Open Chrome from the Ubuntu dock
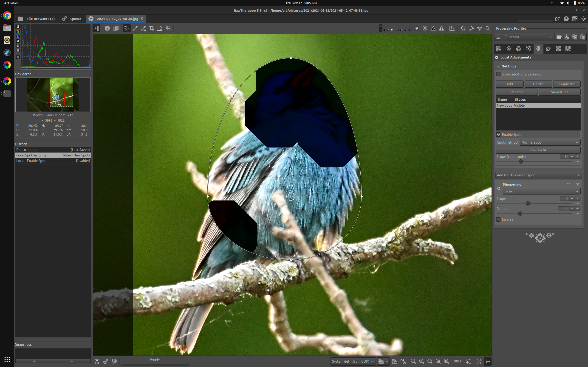This screenshot has width=588, height=367. click(7, 16)
